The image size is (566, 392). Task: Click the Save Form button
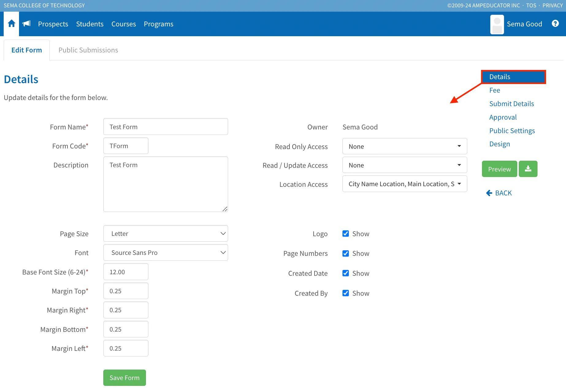[124, 378]
